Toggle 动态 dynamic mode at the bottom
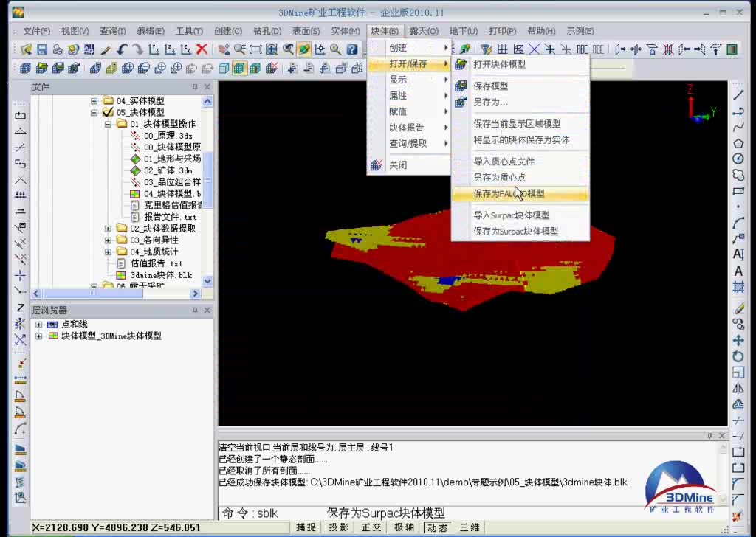This screenshot has height=537, width=756. [434, 527]
